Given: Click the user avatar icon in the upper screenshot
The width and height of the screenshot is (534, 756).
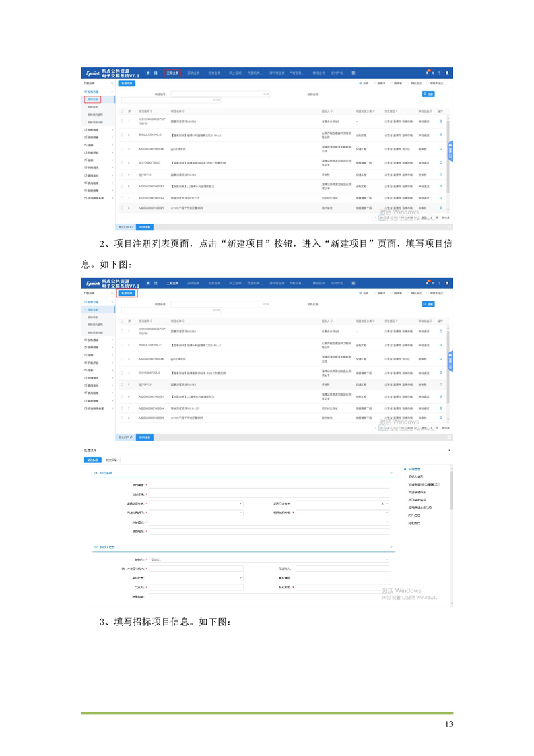Looking at the screenshot, I should pyautogui.click(x=448, y=73).
